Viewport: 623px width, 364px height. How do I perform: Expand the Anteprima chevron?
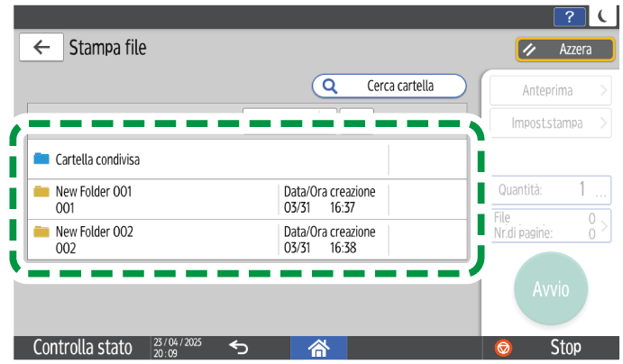pos(603,90)
